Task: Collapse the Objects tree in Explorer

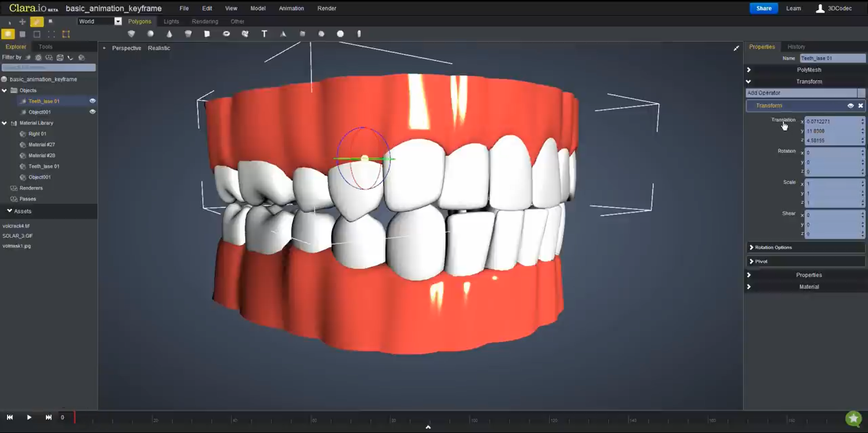Action: click(x=4, y=90)
